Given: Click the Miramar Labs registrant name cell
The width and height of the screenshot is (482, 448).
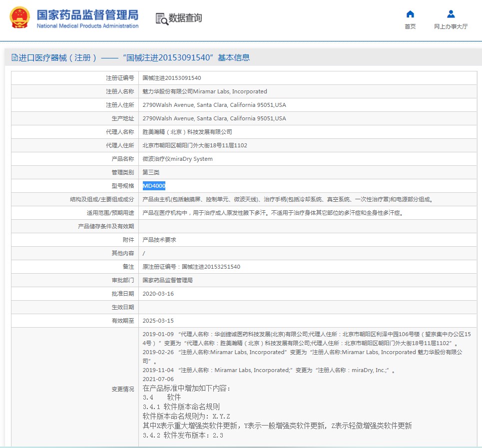Looking at the screenshot, I should click(x=205, y=91).
